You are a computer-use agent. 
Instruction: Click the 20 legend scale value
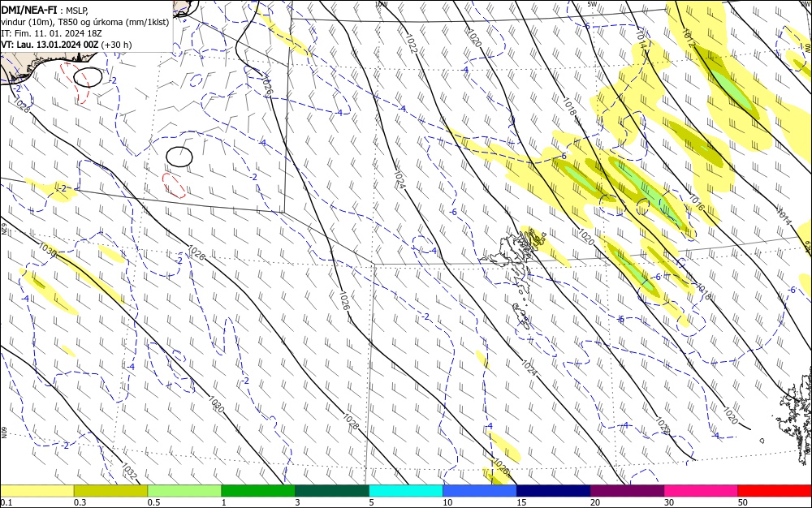tap(595, 502)
